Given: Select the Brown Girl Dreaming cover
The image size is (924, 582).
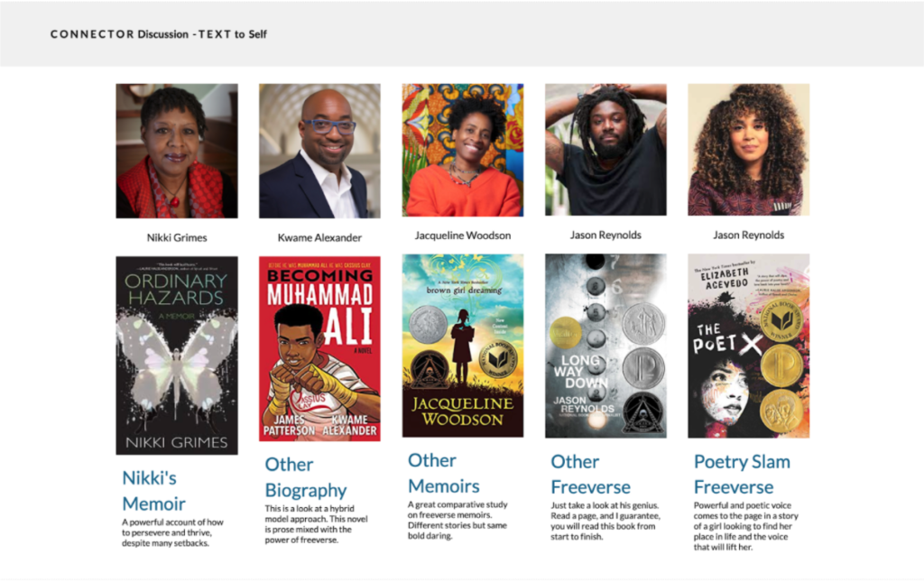Looking at the screenshot, I should pyautogui.click(x=462, y=346).
